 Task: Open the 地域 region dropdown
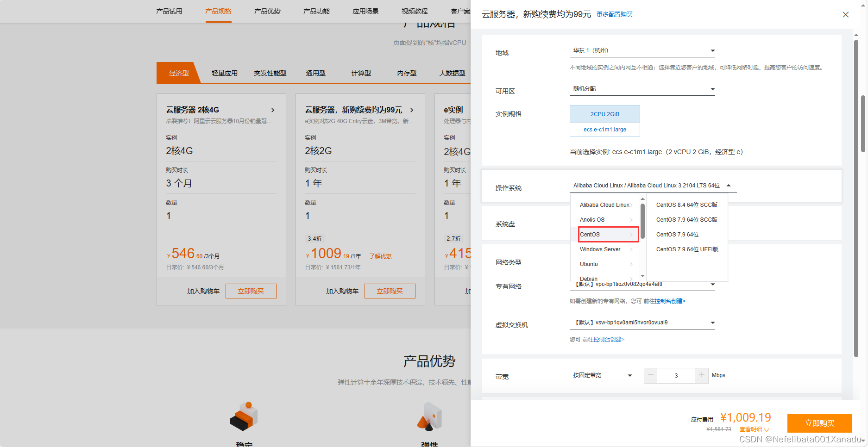tap(642, 50)
